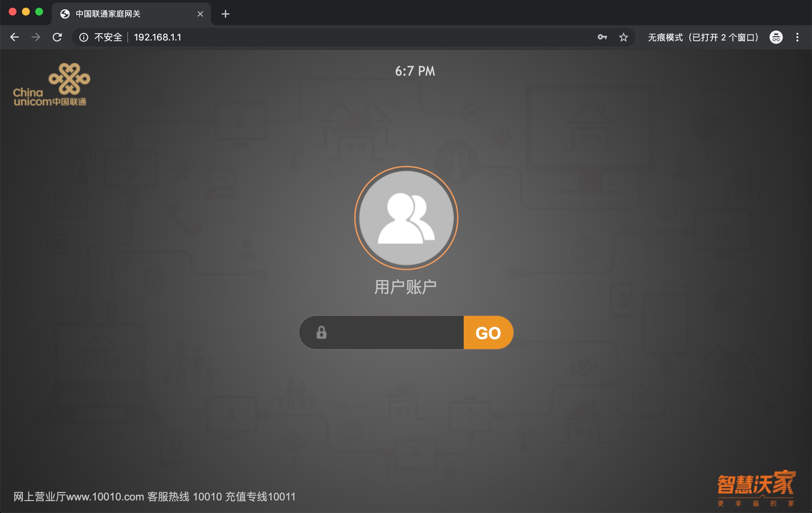This screenshot has width=812, height=513.
Task: Click the browser back arrow
Action: coord(15,37)
